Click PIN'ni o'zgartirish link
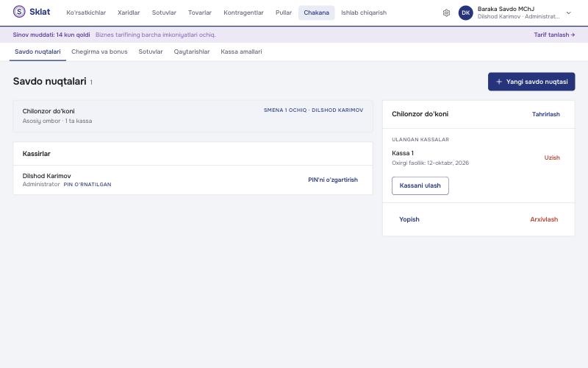Viewport: 588px width, 368px height. pyautogui.click(x=333, y=180)
